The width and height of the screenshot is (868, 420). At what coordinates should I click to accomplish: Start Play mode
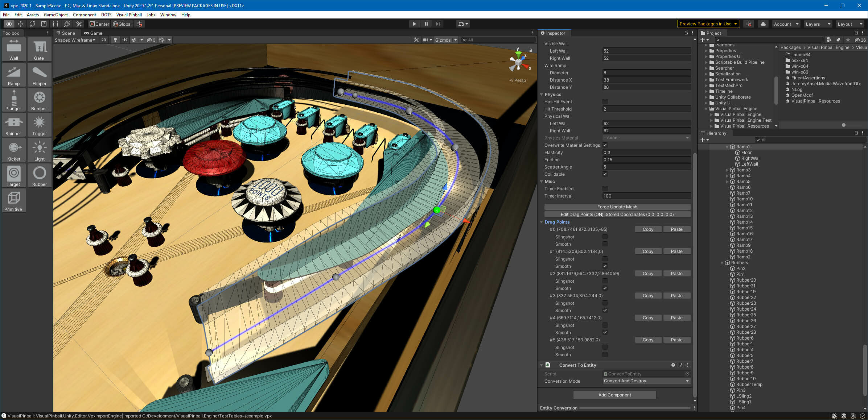pos(414,24)
